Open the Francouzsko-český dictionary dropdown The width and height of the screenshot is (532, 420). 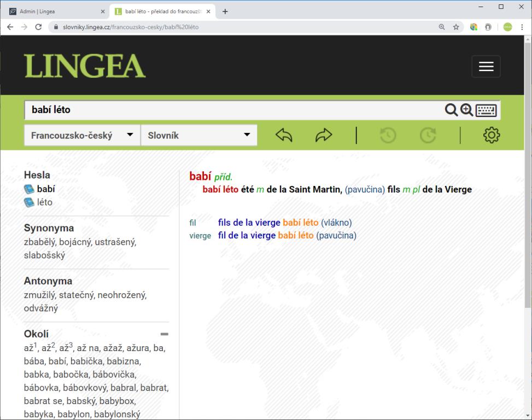point(82,136)
